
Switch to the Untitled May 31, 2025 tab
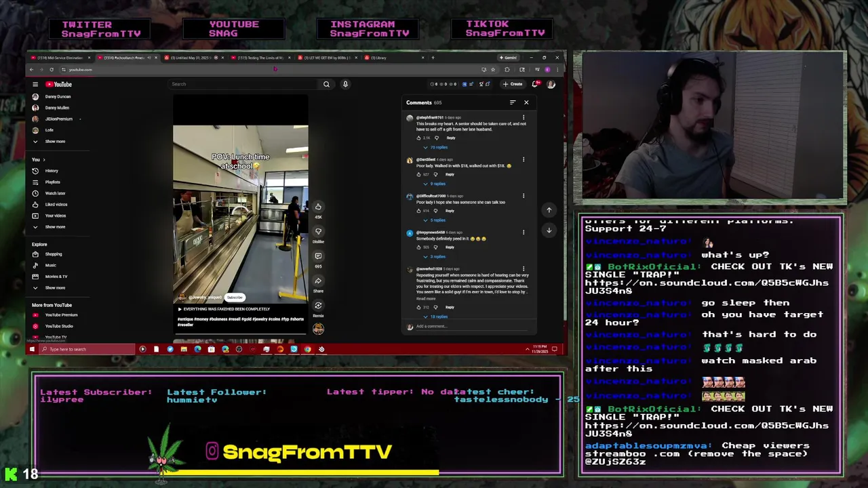pyautogui.click(x=192, y=58)
